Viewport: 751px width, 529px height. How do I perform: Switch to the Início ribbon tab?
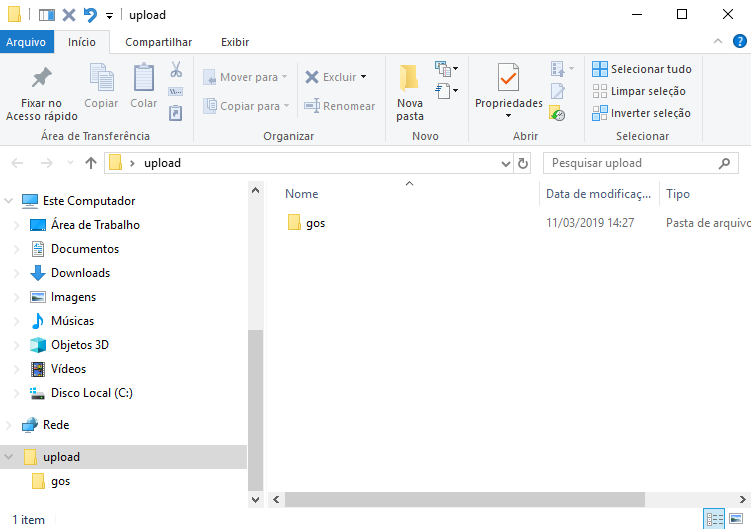tap(81, 42)
